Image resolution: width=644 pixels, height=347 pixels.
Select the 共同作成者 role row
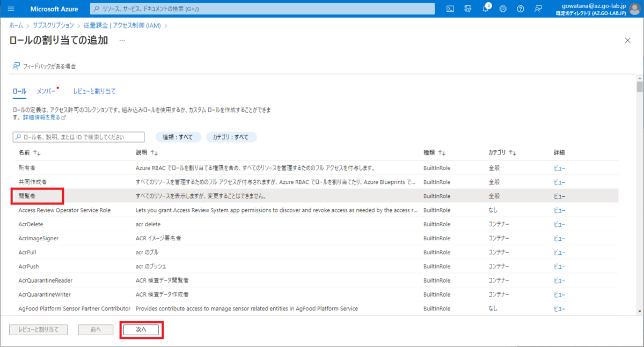[316, 182]
